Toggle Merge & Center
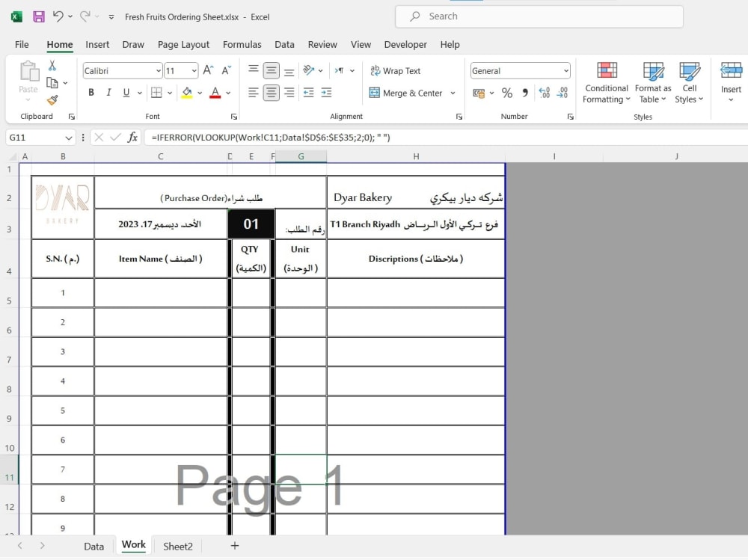 tap(406, 93)
